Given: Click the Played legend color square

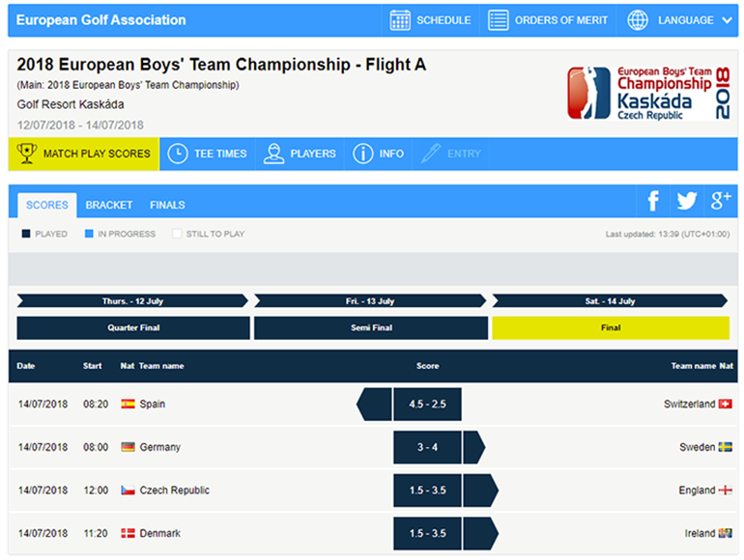Looking at the screenshot, I should coord(26,234).
